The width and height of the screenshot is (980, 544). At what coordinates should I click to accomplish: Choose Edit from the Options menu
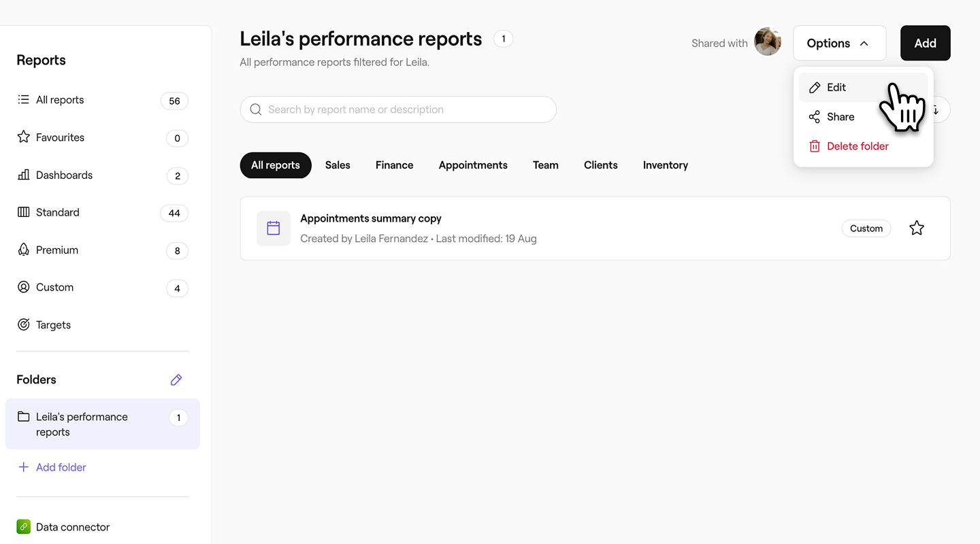[x=836, y=88]
